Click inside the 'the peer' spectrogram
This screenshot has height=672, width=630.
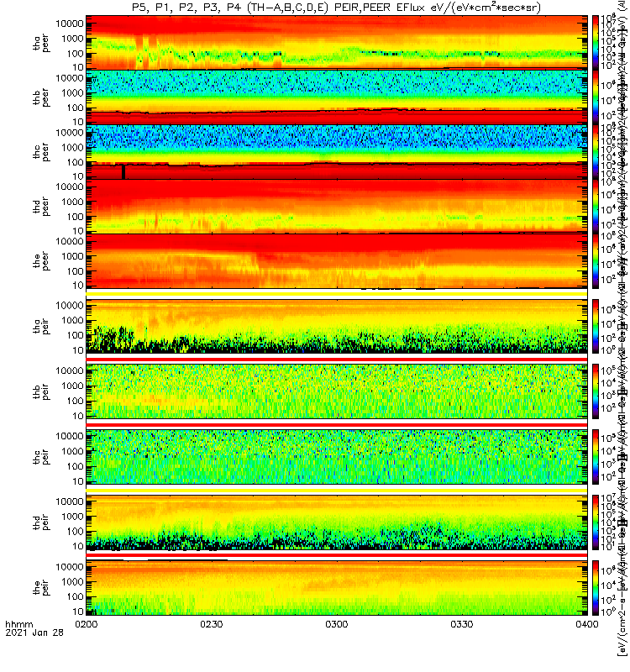click(x=337, y=260)
